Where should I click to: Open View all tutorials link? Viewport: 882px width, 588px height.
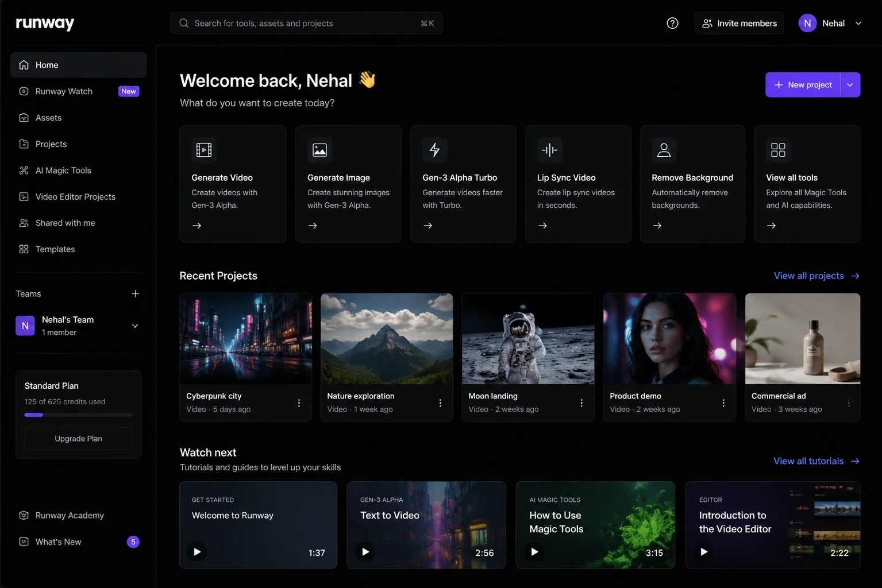click(x=816, y=461)
